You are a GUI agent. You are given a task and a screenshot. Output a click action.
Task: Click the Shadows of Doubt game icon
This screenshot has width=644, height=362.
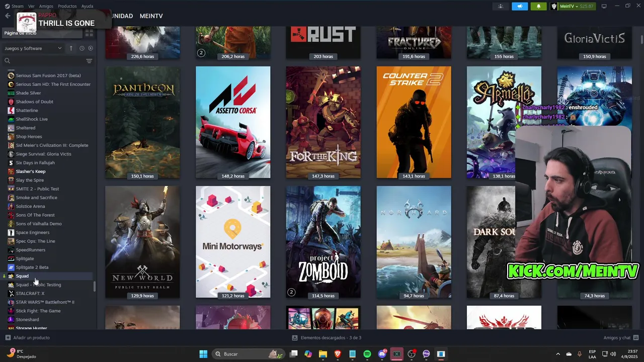click(x=11, y=102)
